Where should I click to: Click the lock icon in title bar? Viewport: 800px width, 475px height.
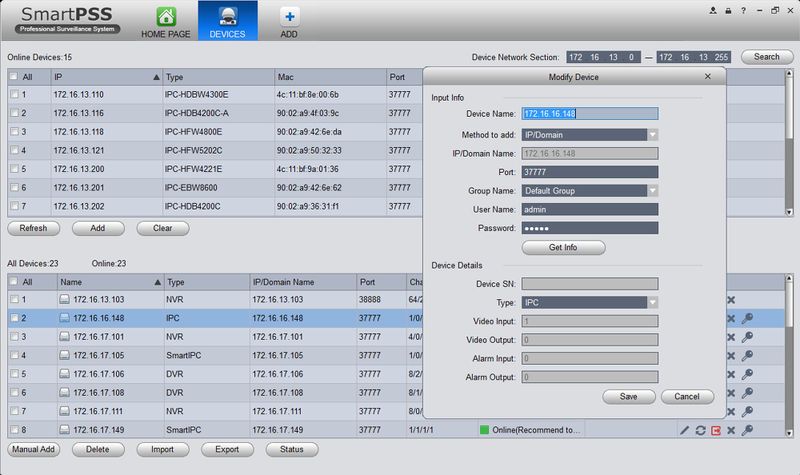coord(727,10)
